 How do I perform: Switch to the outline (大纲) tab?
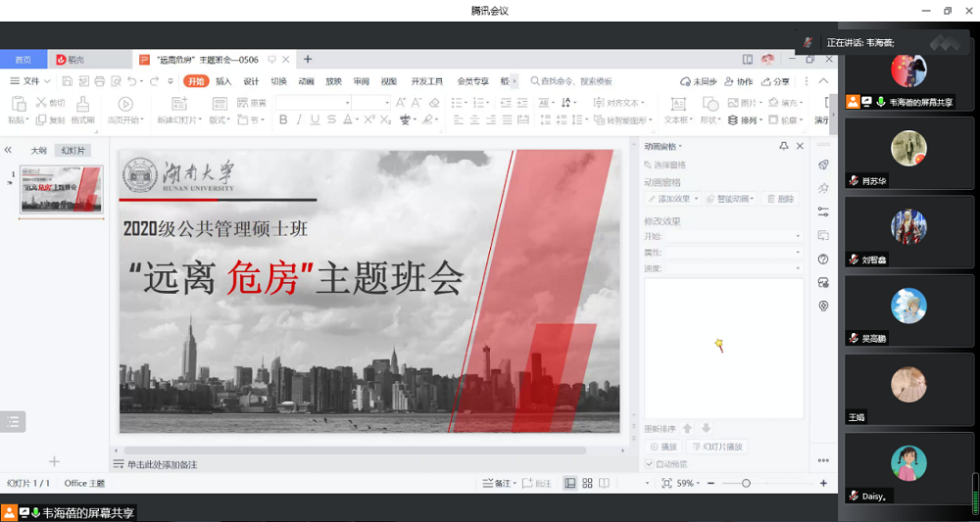38,151
